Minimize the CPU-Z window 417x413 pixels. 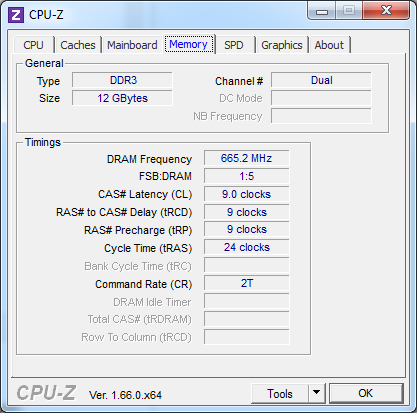(x=321, y=11)
